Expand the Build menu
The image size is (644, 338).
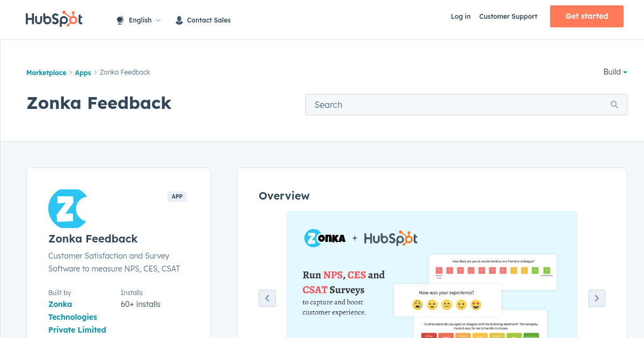tap(615, 72)
